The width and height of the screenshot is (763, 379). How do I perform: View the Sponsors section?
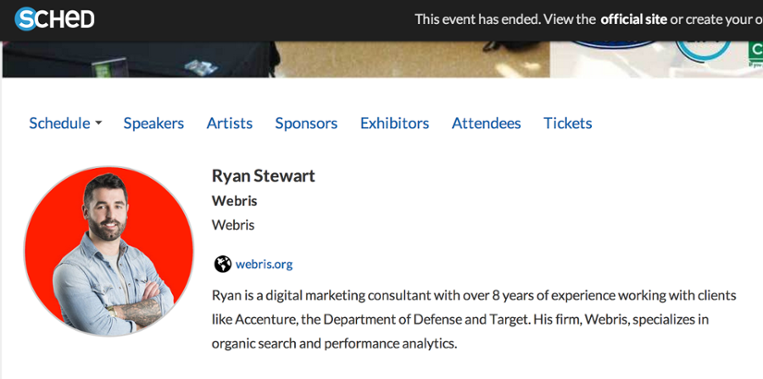tap(306, 123)
